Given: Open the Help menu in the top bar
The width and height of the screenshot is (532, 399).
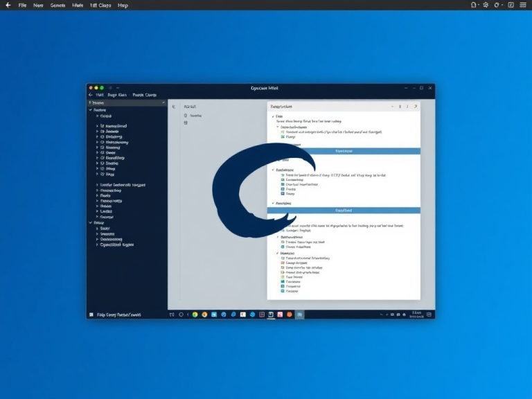Looking at the screenshot, I should [123, 6].
